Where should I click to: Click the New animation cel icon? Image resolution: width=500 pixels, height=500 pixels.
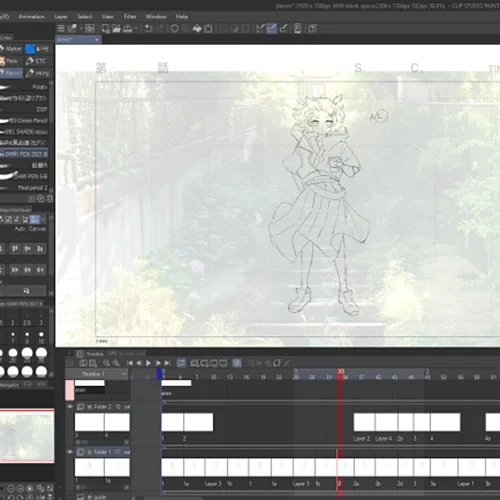click(x=204, y=363)
